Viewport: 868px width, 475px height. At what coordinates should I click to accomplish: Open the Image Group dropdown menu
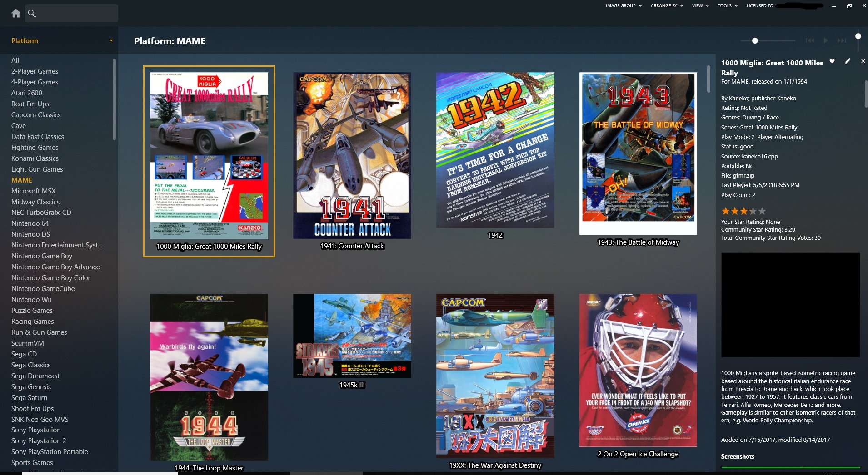tap(624, 5)
